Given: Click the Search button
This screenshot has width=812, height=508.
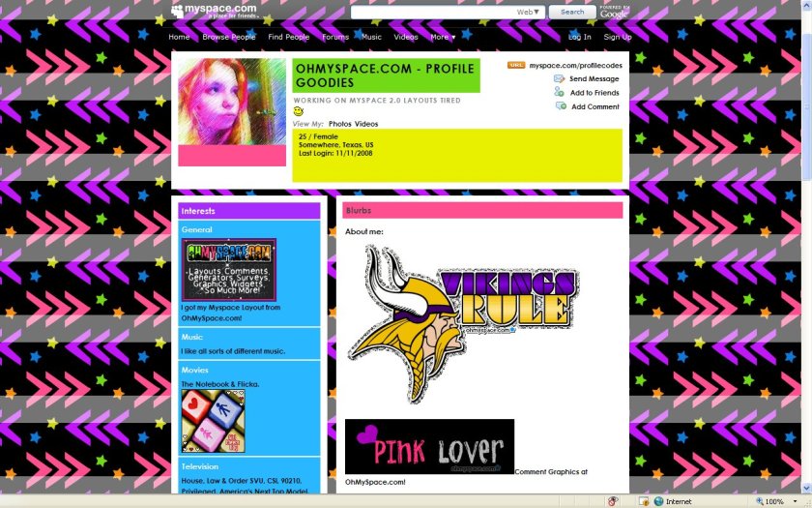Looking at the screenshot, I should 572,12.
